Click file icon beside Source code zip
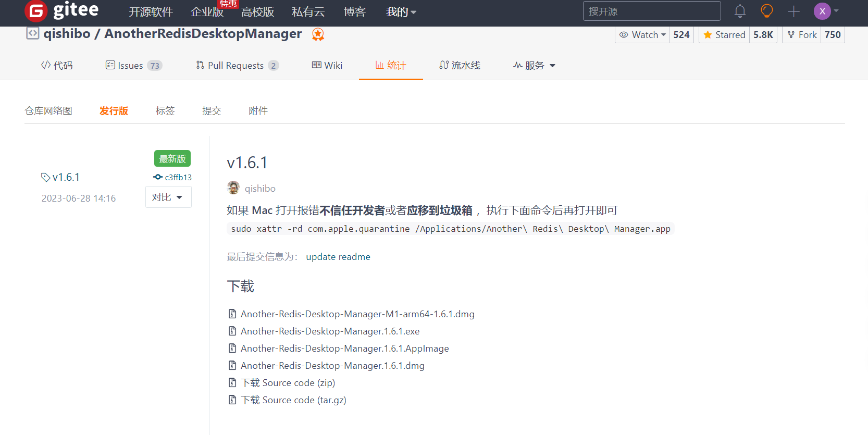Viewport: 868px width, 435px height. coord(232,382)
